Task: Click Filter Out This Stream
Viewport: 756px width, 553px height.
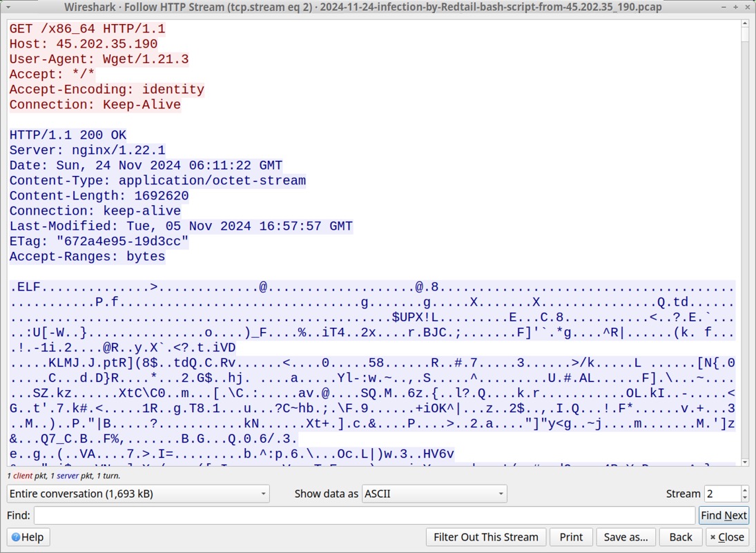Action: 485,537
